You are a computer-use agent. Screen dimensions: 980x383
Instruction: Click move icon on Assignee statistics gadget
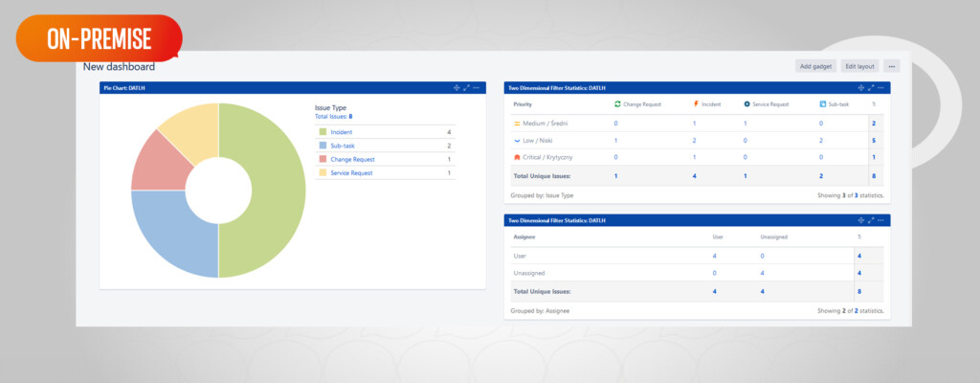coord(860,220)
